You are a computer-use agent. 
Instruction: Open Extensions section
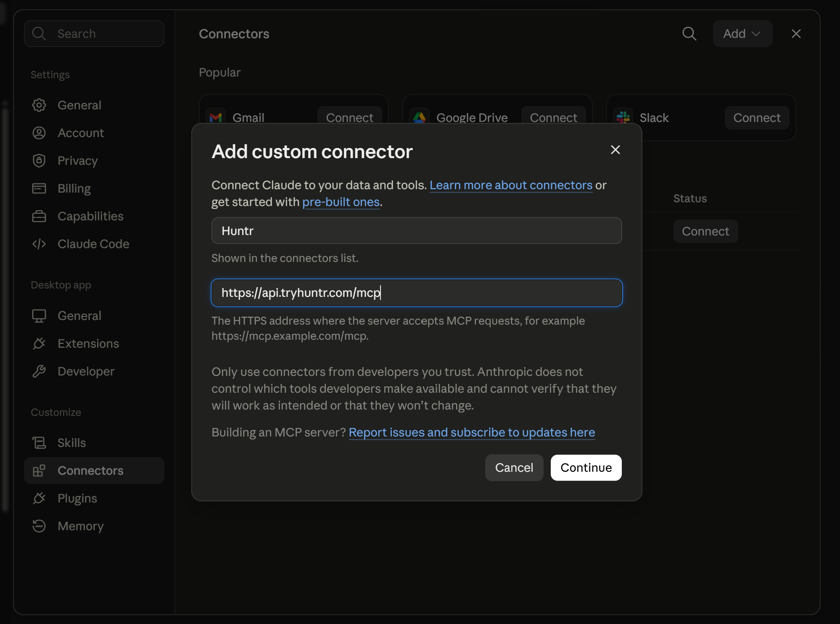[94, 344]
